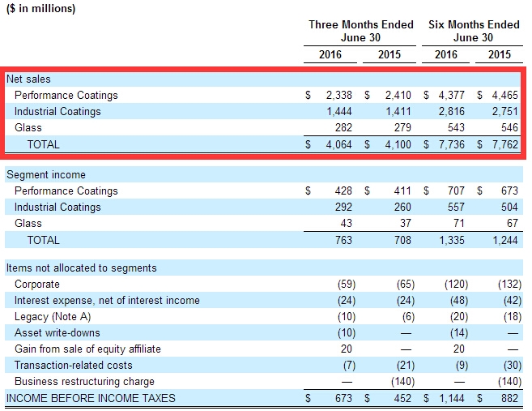Image resolution: width=532 pixels, height=411 pixels.
Task: Click the Business restructuring charge label
Action: (x=84, y=382)
